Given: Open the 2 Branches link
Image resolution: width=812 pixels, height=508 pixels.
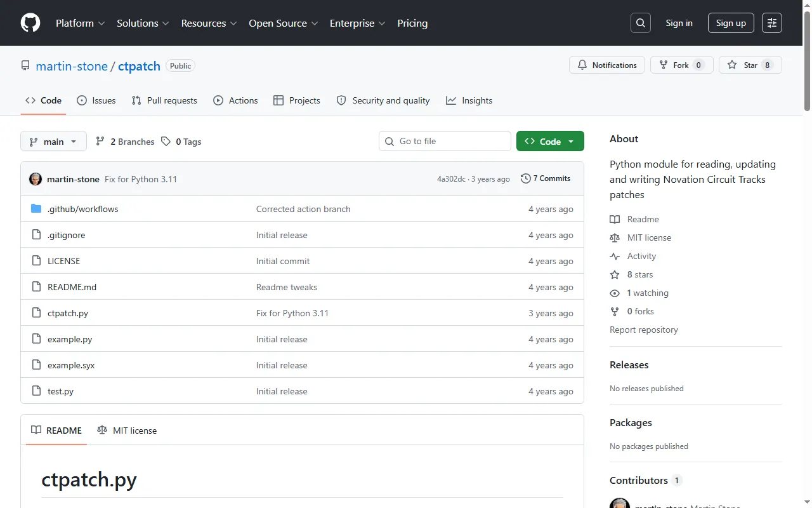Looking at the screenshot, I should click(x=125, y=142).
